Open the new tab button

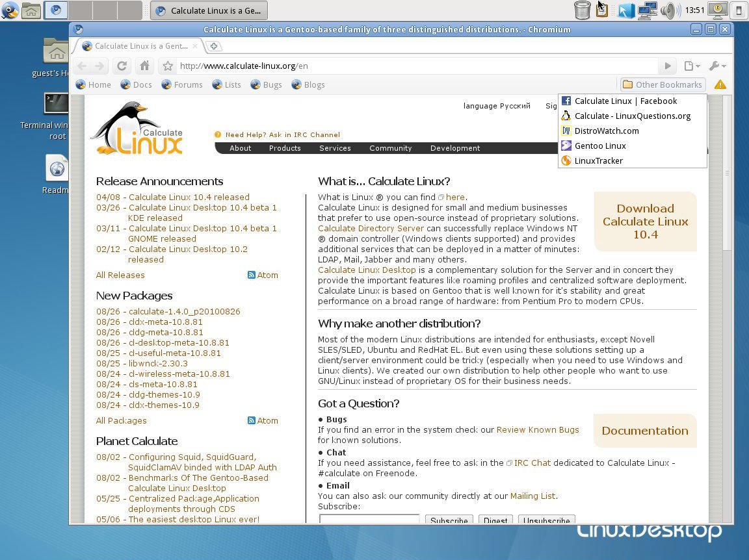[x=214, y=46]
